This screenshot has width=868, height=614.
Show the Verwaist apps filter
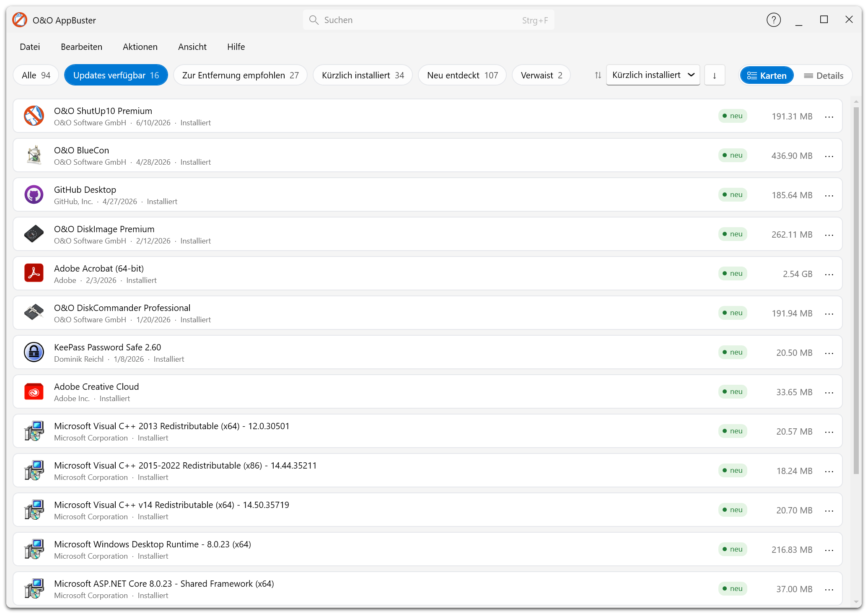542,75
